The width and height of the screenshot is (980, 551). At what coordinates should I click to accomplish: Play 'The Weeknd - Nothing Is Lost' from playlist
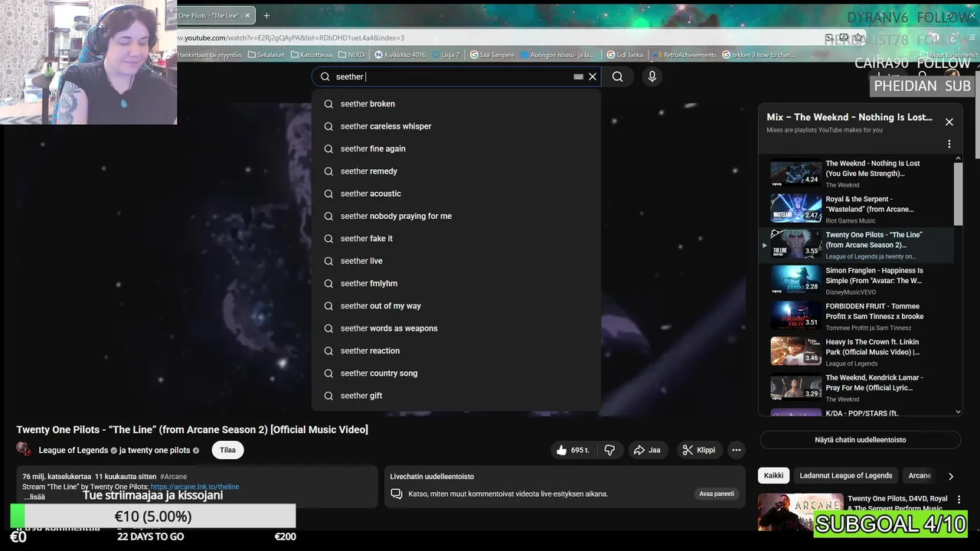coord(856,174)
